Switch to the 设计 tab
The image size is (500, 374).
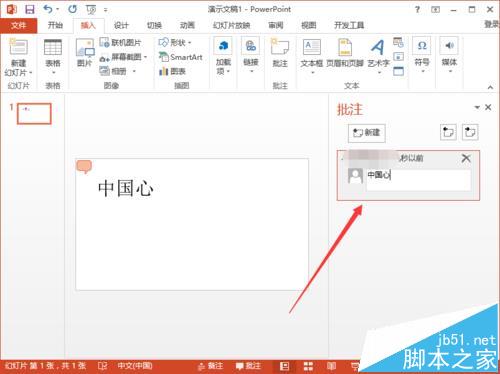pos(121,25)
